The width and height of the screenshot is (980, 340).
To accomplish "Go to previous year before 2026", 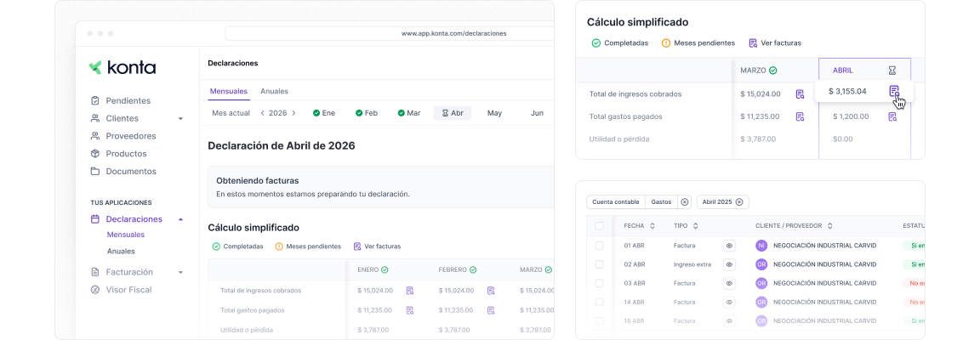I will tap(263, 113).
